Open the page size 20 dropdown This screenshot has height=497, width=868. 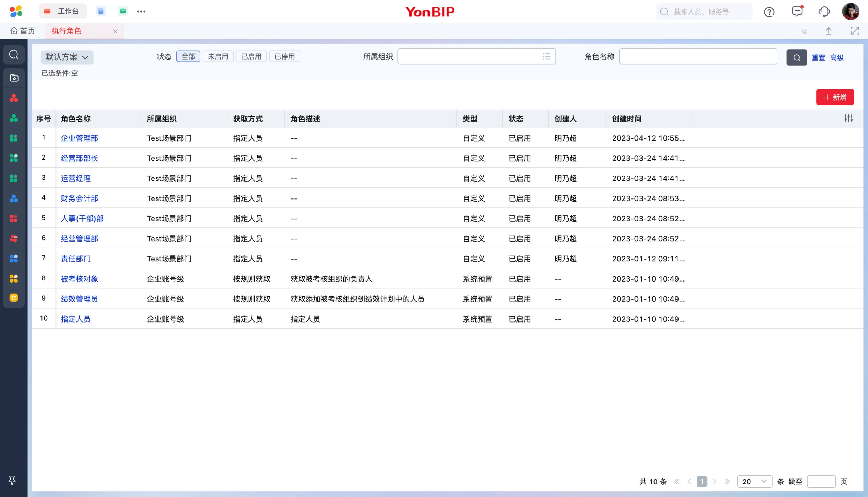pos(754,481)
